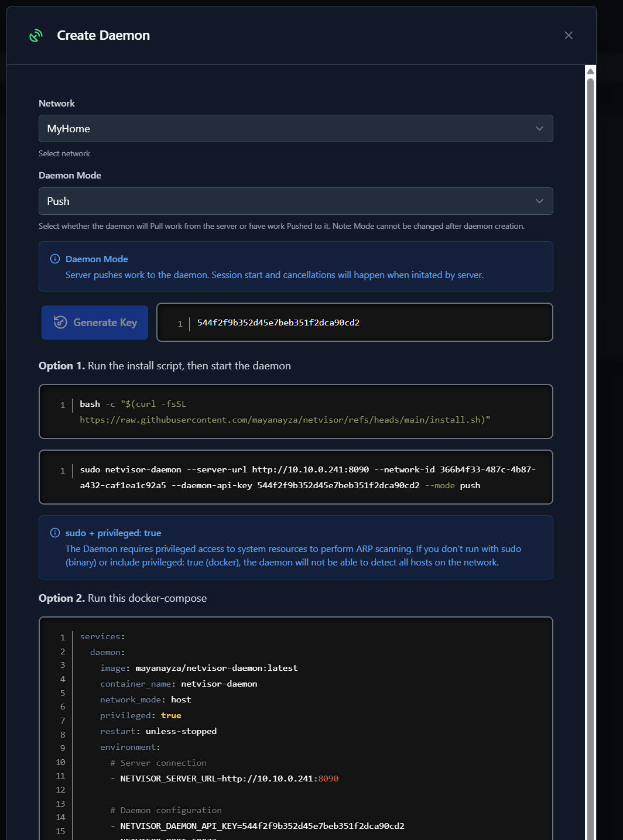Click the vertical scrollbar thumb
Screen dimensions: 623x840
click(x=590, y=410)
